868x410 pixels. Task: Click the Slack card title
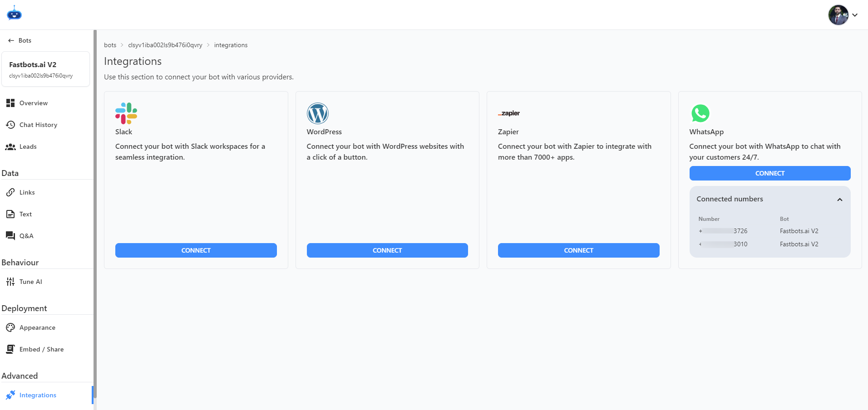(x=123, y=132)
